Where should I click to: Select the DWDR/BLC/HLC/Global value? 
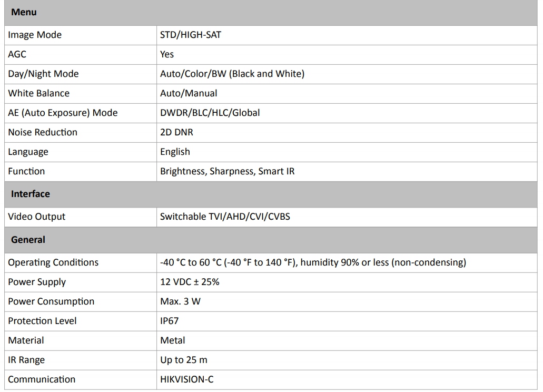(210, 113)
